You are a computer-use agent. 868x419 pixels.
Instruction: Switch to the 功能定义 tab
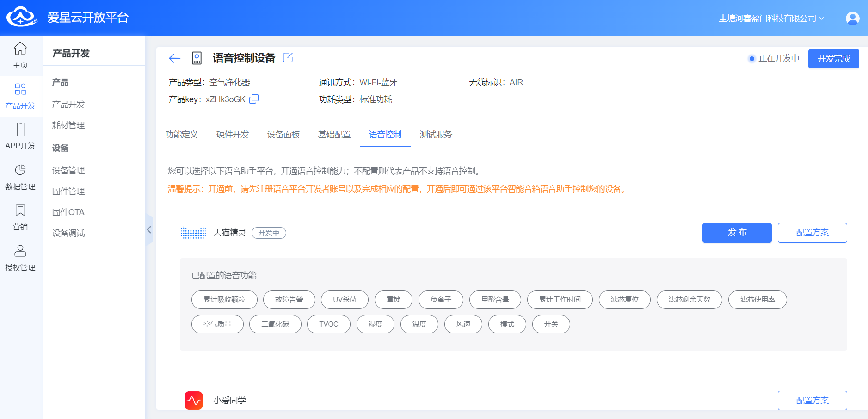pyautogui.click(x=182, y=135)
